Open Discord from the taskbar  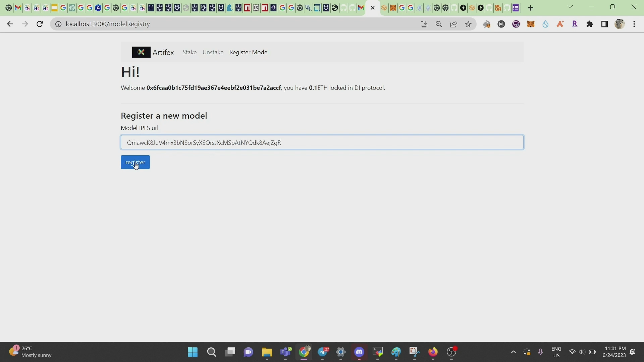[x=359, y=352]
